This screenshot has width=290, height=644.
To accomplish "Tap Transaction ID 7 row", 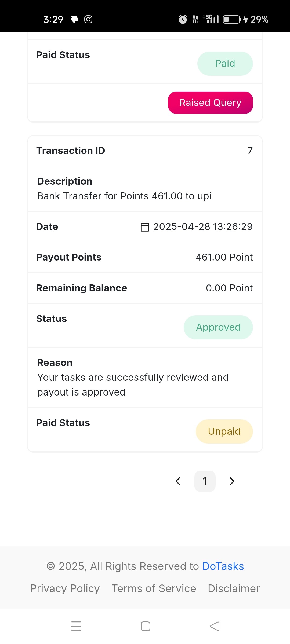I will coord(145,151).
